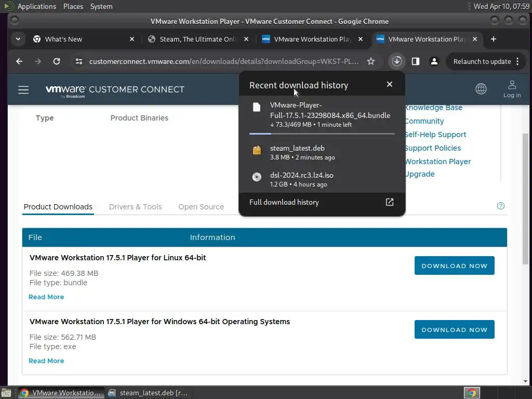Open the Knowledge Base link
Image resolution: width=532 pixels, height=399 pixels.
[x=434, y=108]
